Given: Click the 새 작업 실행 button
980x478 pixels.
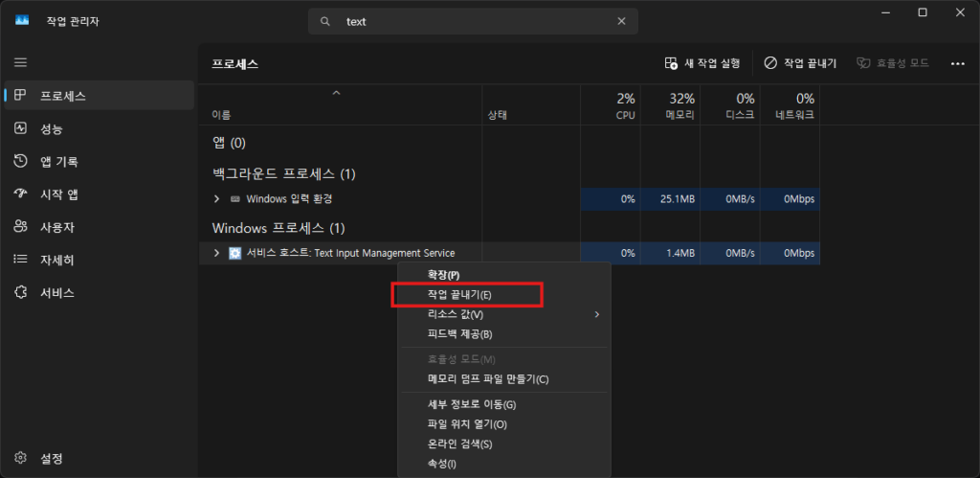Looking at the screenshot, I should click(x=702, y=63).
